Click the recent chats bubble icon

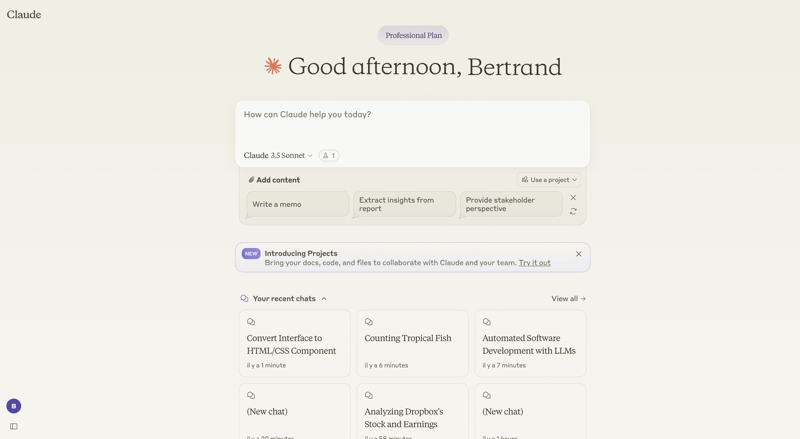point(244,299)
